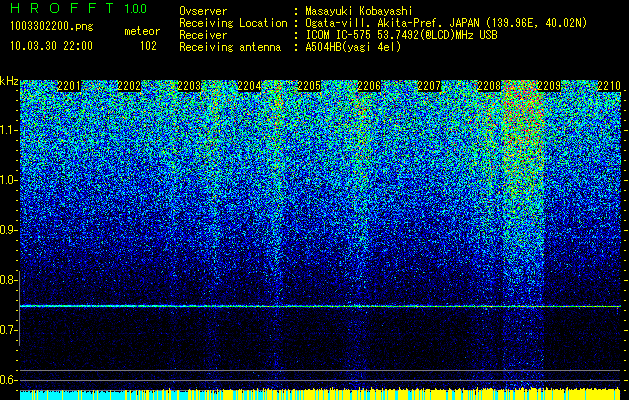
Task: Click the 2201 time marker
Action: point(69,86)
